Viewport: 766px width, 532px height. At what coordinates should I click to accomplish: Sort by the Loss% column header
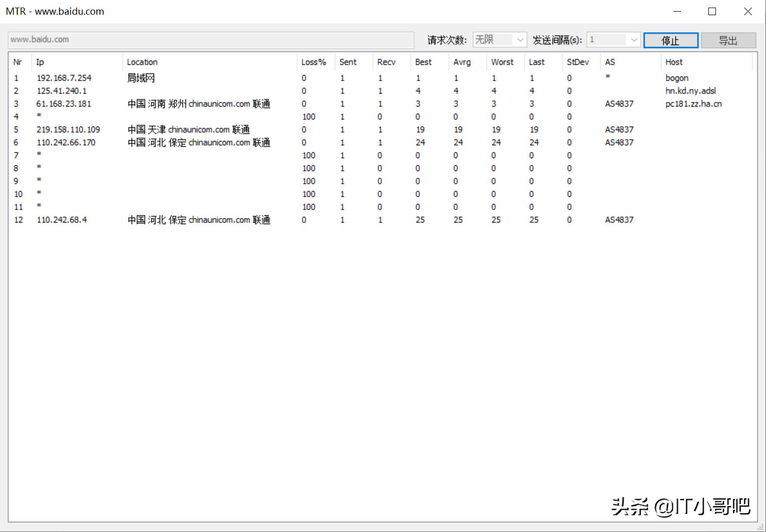click(313, 62)
